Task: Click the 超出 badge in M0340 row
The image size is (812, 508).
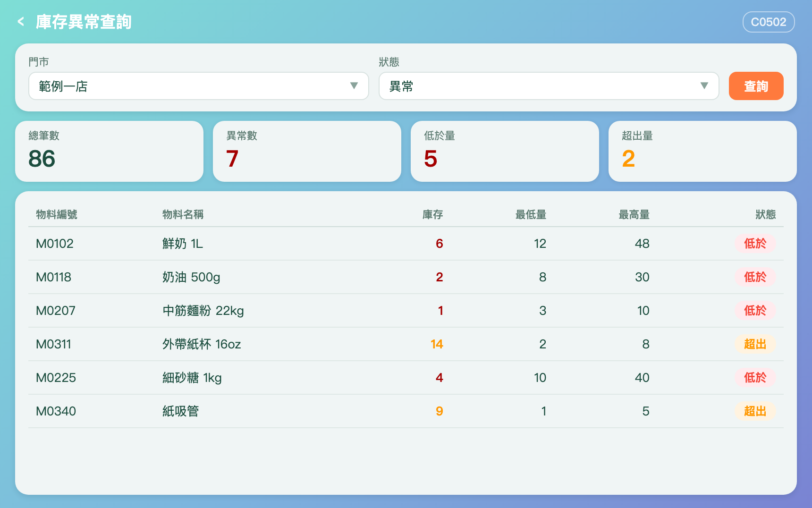Action: 755,411
